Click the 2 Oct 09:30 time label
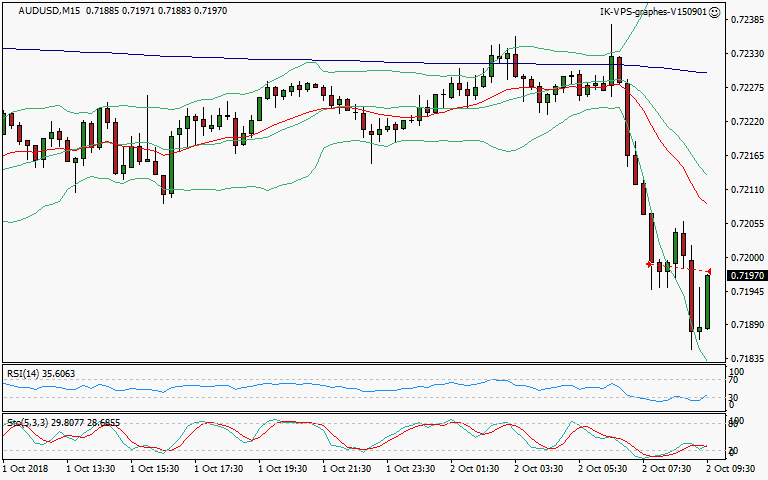Screen dimensions: 768x480 729,467
